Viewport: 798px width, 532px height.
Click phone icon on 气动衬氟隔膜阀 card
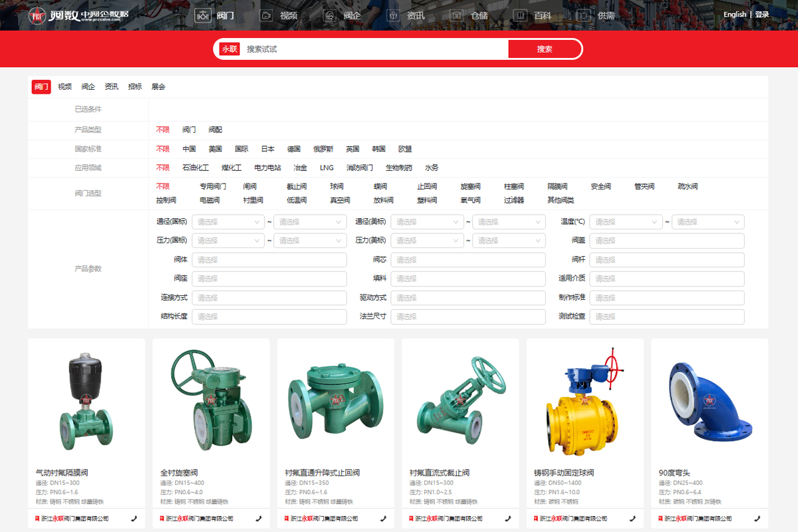click(x=134, y=518)
